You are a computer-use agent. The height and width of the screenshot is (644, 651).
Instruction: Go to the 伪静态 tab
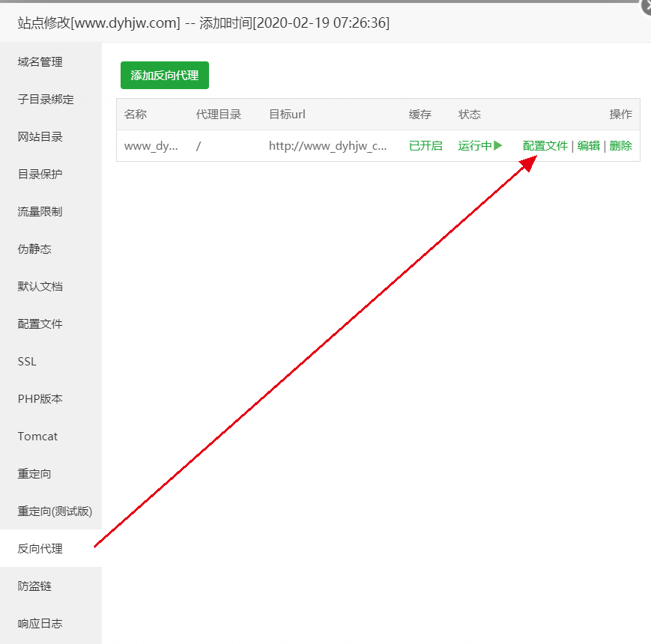(x=34, y=249)
